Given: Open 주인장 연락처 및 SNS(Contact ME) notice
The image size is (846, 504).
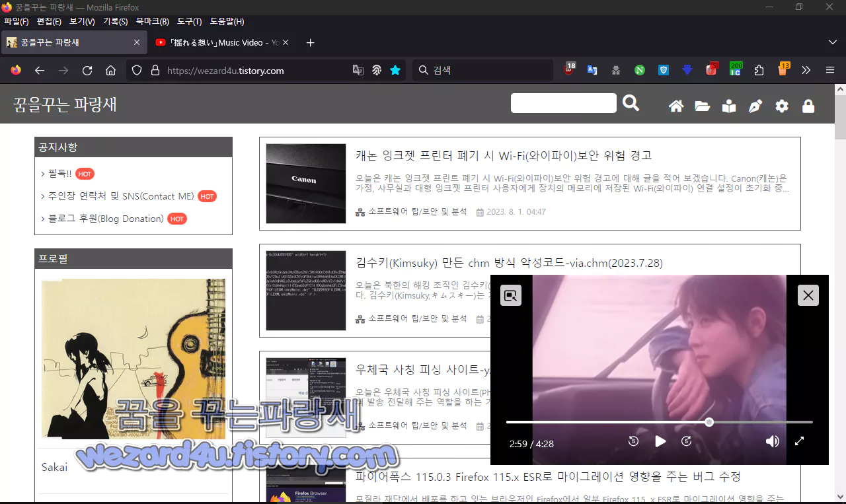Looking at the screenshot, I should [121, 196].
